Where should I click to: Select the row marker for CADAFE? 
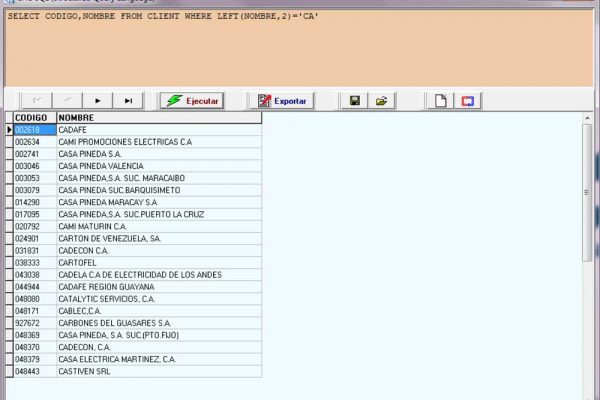point(10,130)
